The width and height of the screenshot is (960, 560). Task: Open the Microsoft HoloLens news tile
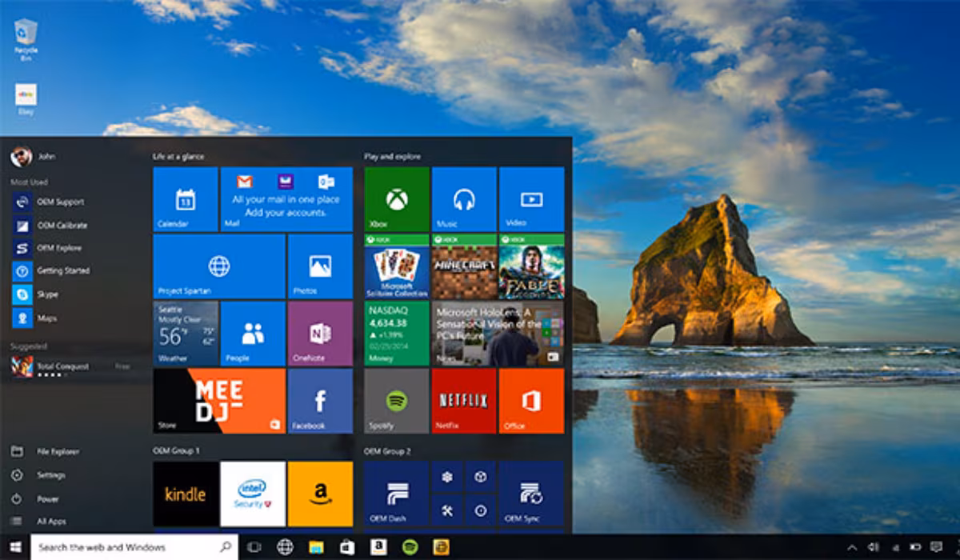point(498,334)
